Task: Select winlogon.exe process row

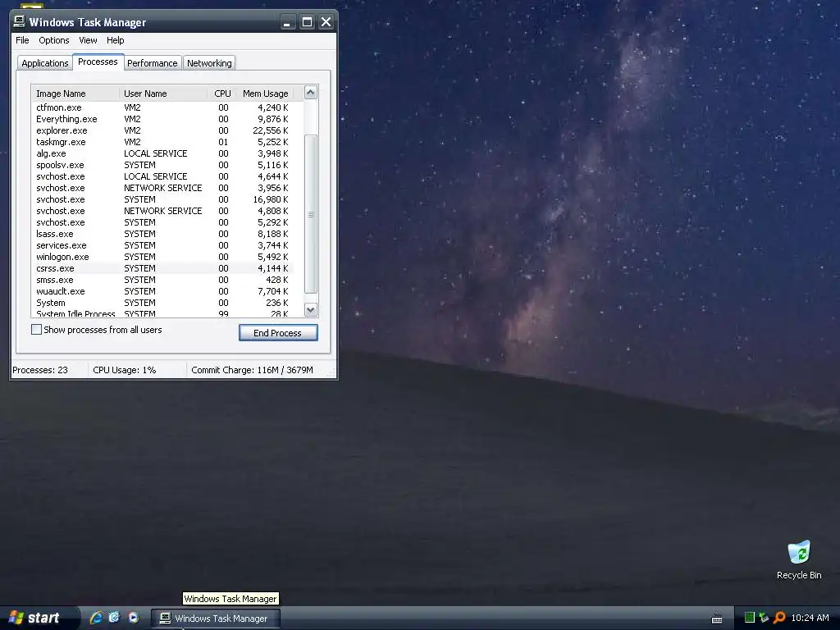Action: click(162, 257)
